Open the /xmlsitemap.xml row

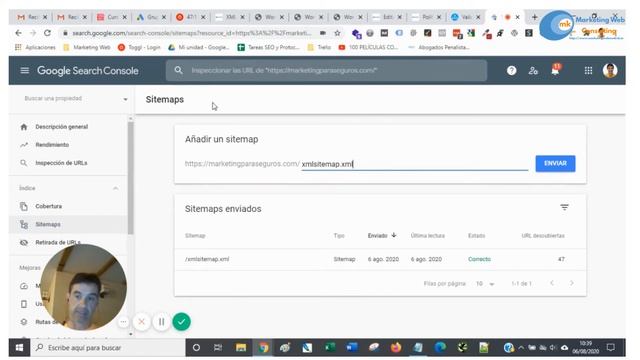380,259
